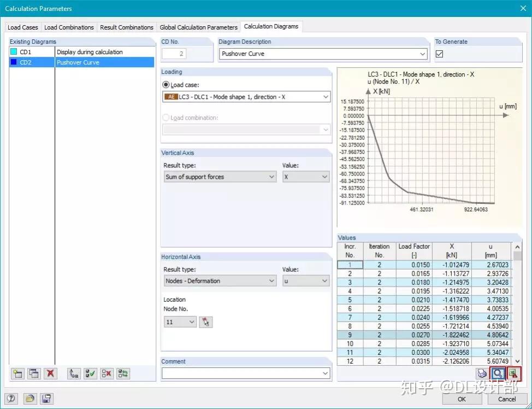
Task: Create a new calculation diagram
Action: 17,373
